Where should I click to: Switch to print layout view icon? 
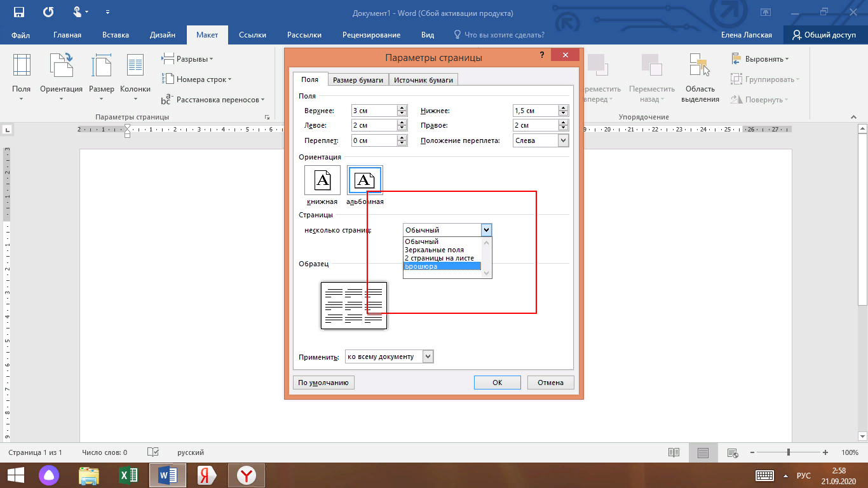[x=703, y=452]
